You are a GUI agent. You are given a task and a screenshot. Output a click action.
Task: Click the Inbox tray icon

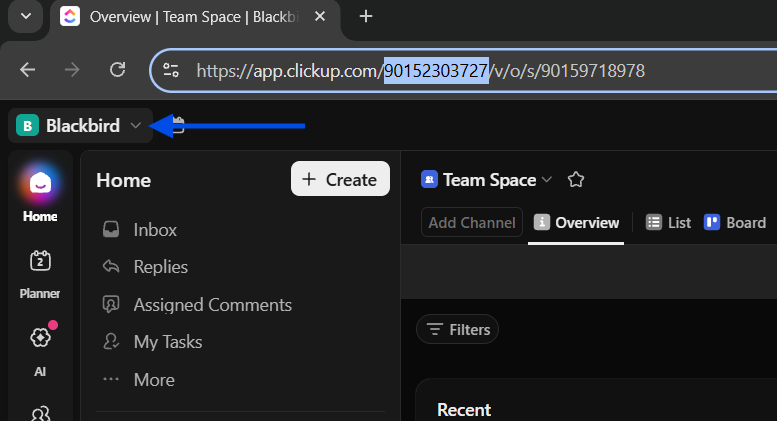click(111, 229)
